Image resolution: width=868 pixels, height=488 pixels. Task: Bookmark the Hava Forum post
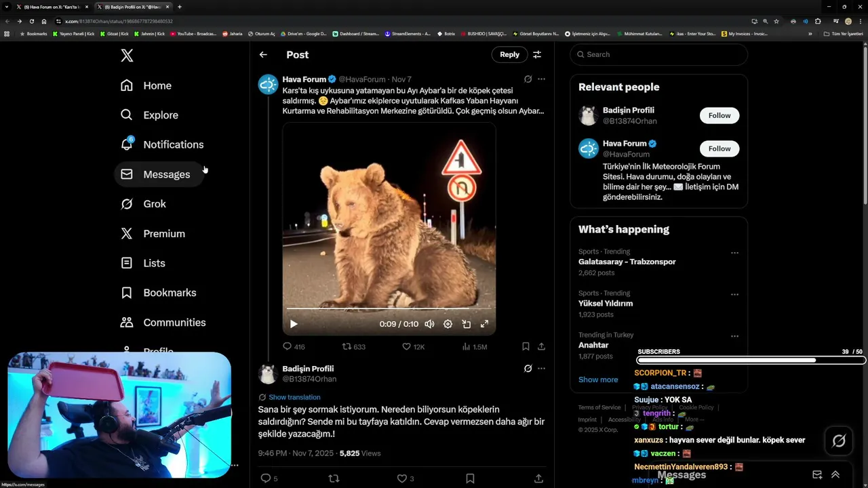(x=526, y=346)
